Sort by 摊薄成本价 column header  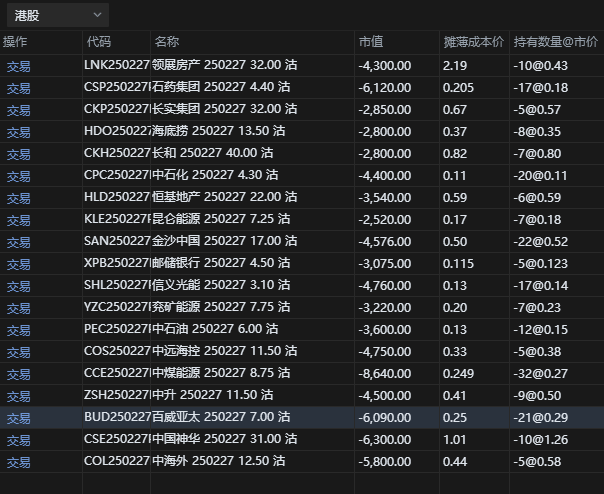click(473, 42)
